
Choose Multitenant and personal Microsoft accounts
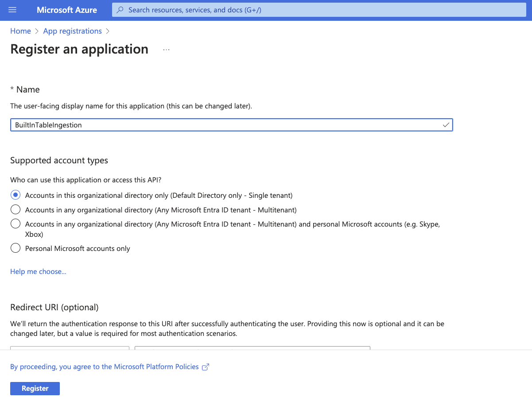[16, 224]
